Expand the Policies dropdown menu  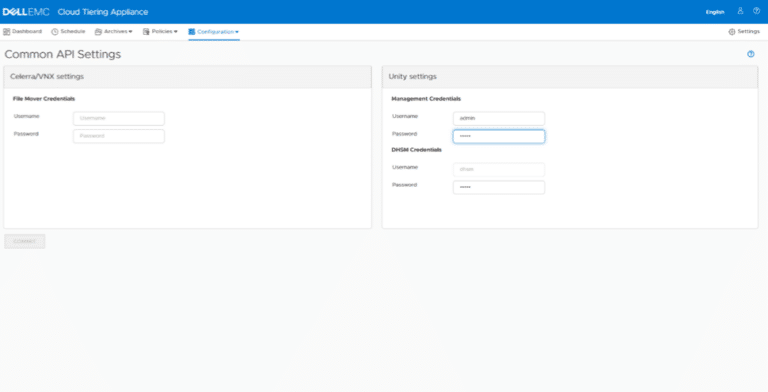click(160, 31)
